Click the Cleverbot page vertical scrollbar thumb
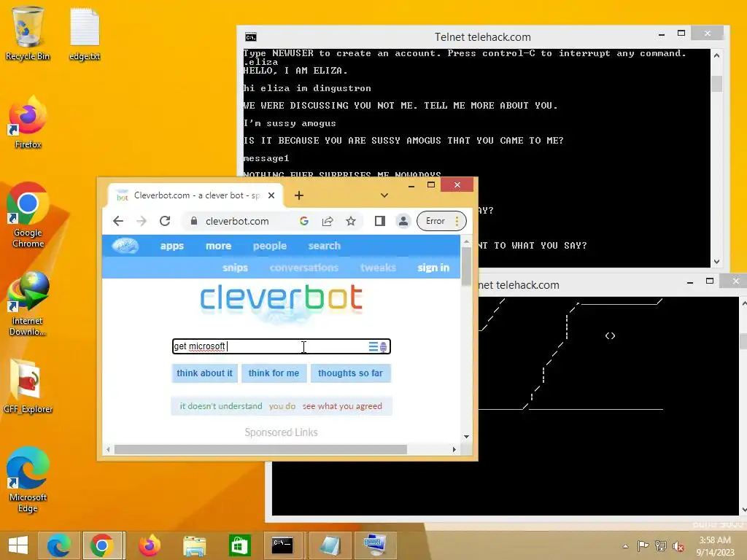747x560 pixels. pos(466,266)
